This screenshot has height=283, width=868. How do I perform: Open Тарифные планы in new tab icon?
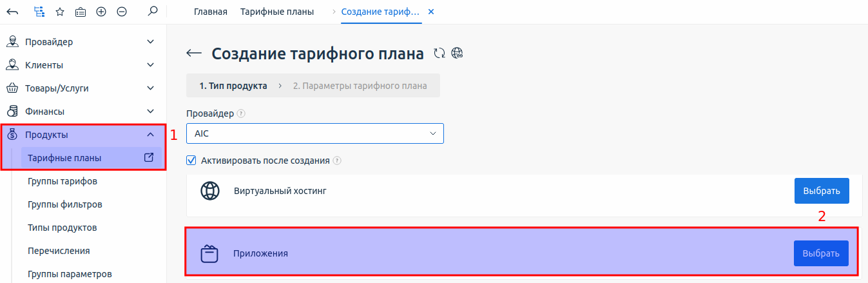[148, 157]
